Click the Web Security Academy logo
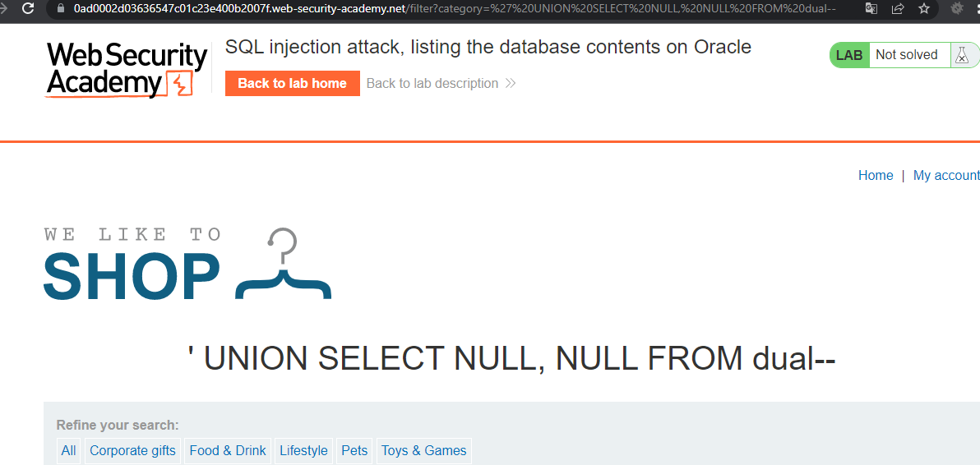The width and height of the screenshot is (980, 465). [x=127, y=70]
